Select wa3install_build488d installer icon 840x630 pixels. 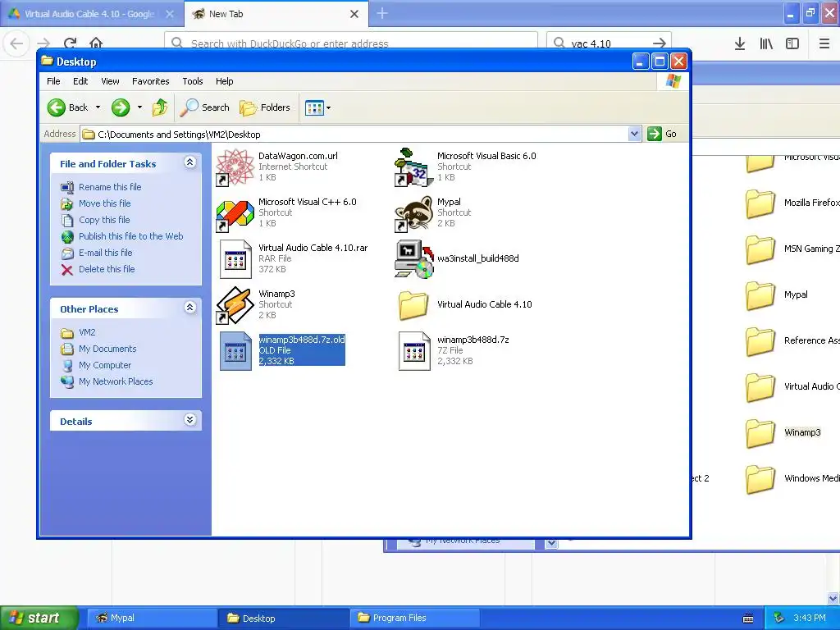coord(413,259)
